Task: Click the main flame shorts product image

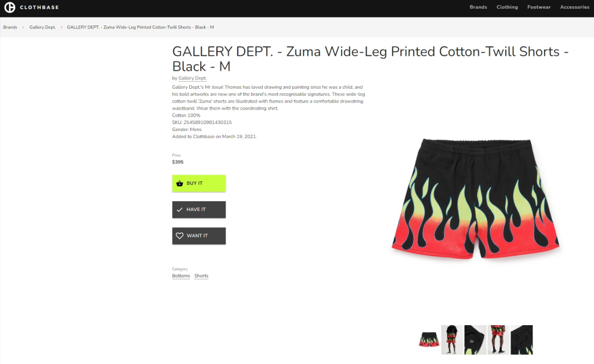Action: [x=476, y=199]
